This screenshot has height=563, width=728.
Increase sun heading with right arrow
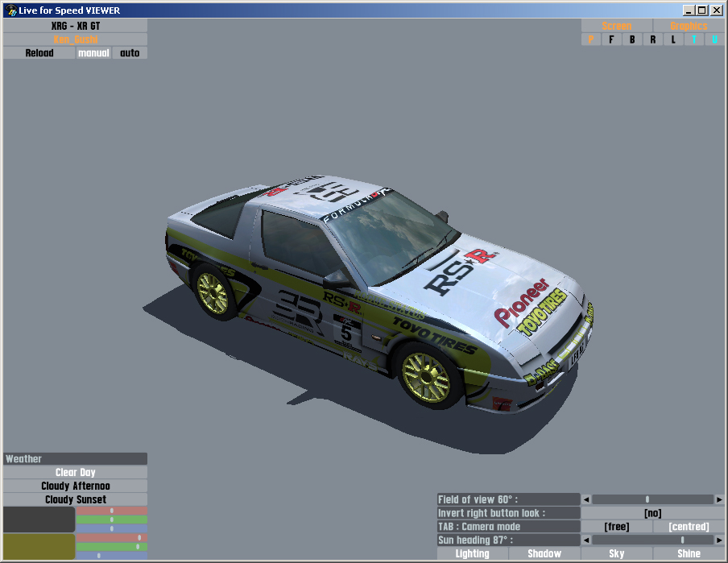click(x=719, y=540)
